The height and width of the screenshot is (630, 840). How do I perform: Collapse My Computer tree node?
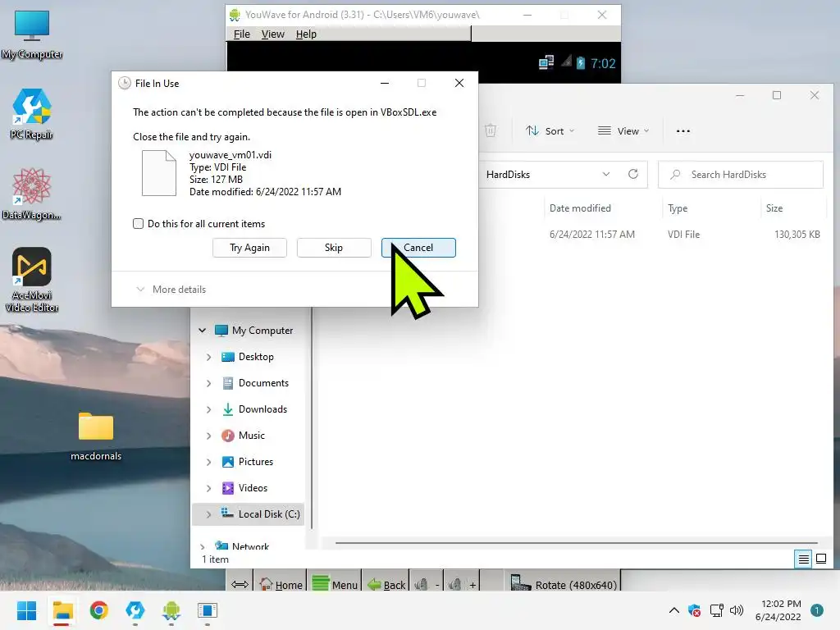pyautogui.click(x=202, y=331)
